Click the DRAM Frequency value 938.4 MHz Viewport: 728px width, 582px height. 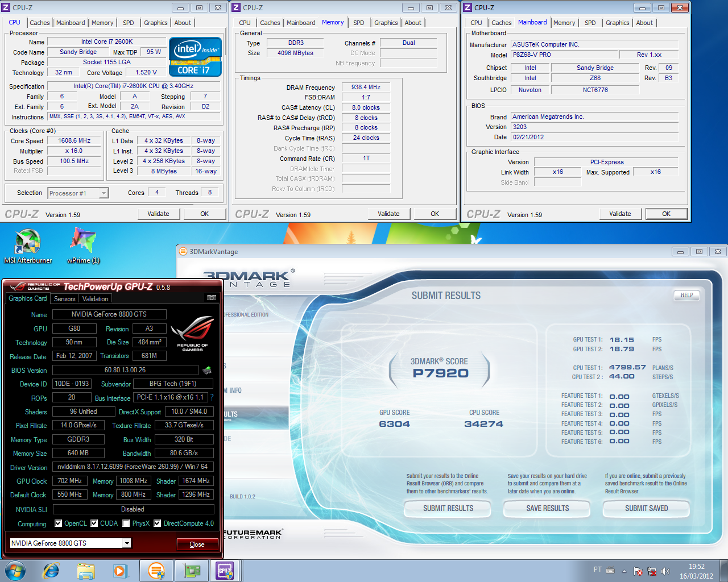pos(366,87)
